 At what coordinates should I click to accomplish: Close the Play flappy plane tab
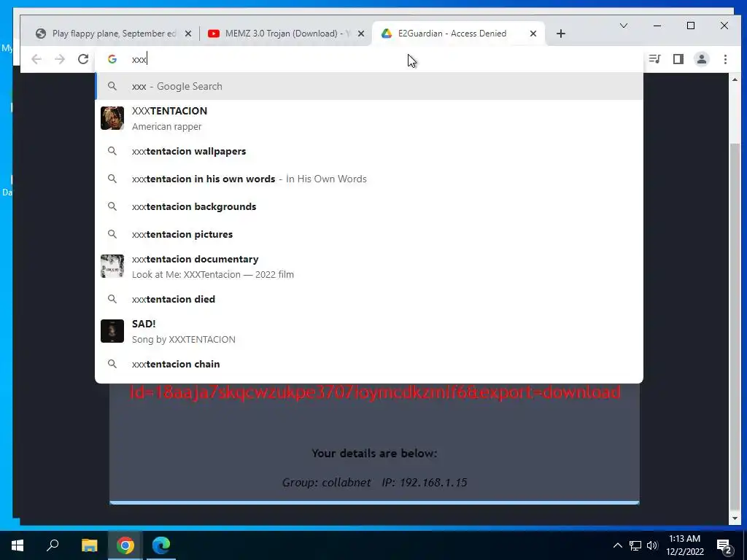click(188, 34)
